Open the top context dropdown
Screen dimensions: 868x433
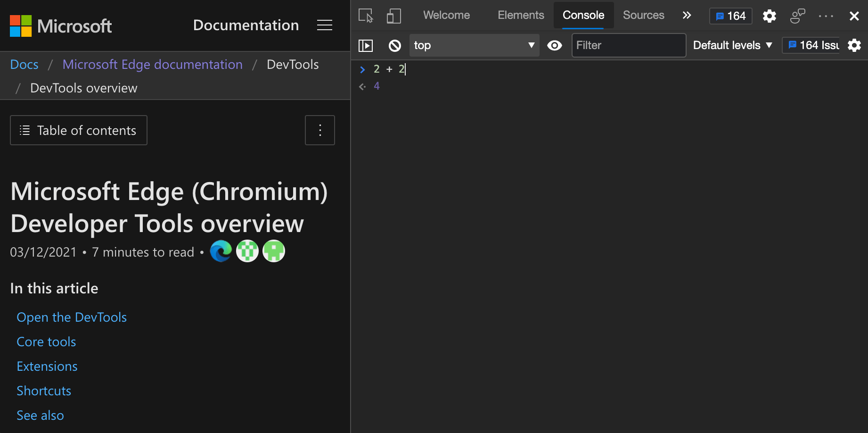tap(474, 45)
